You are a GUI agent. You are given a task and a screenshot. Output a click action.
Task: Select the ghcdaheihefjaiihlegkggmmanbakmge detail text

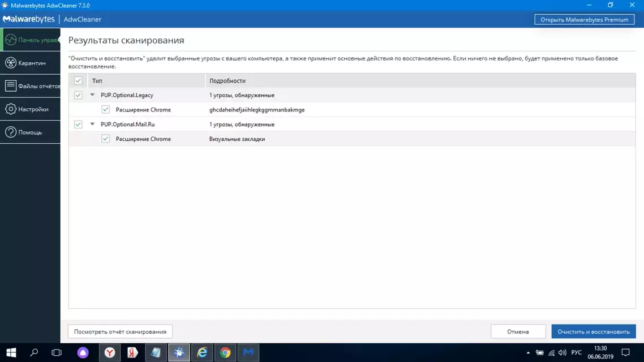257,110
